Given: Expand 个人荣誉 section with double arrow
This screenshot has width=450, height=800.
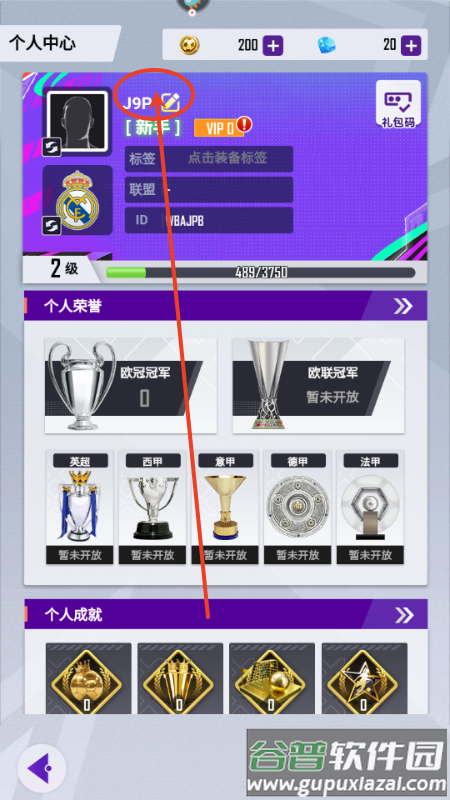Looking at the screenshot, I should click(x=403, y=306).
